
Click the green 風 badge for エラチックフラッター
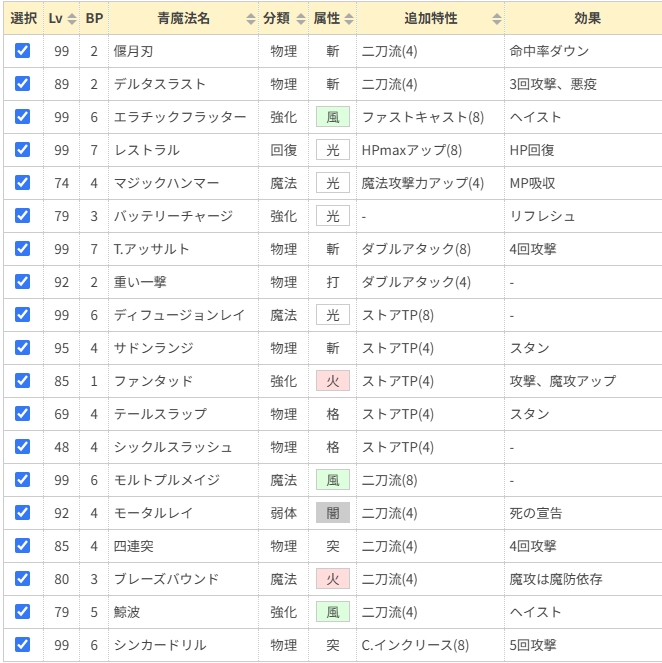pyautogui.click(x=332, y=117)
